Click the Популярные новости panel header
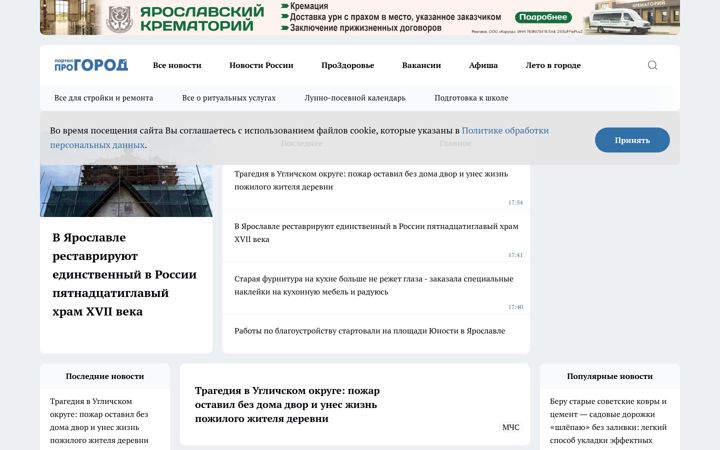This screenshot has width=720, height=450. point(610,376)
